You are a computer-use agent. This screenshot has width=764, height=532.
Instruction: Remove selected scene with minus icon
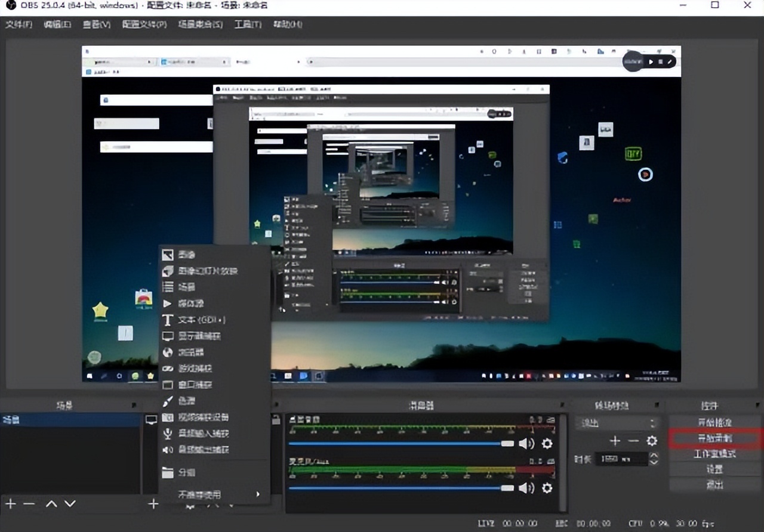[x=29, y=504]
